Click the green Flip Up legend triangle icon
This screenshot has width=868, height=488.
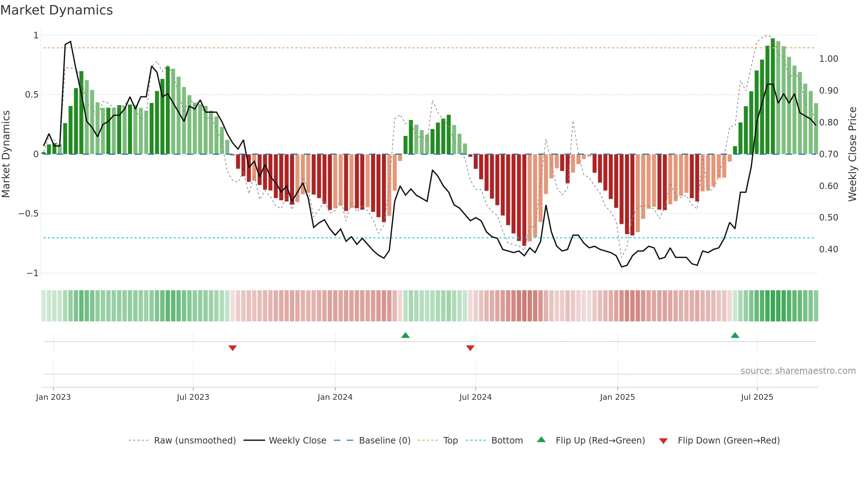541,440
